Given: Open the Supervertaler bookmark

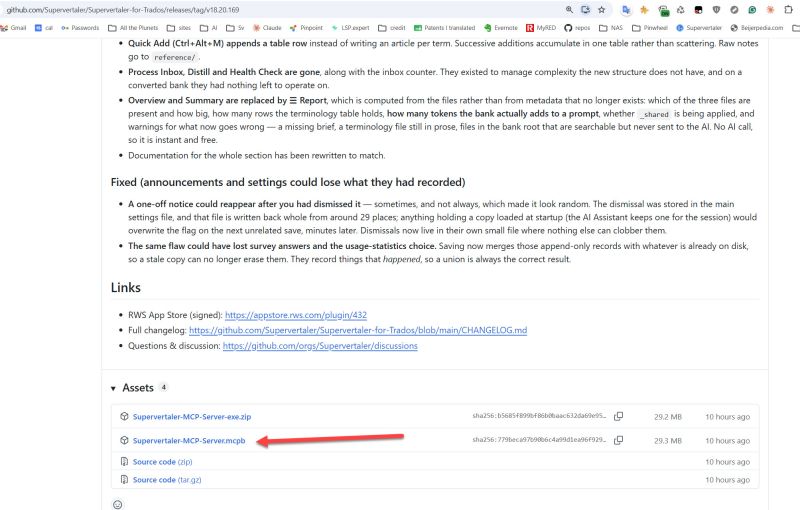Looking at the screenshot, I should [699, 28].
